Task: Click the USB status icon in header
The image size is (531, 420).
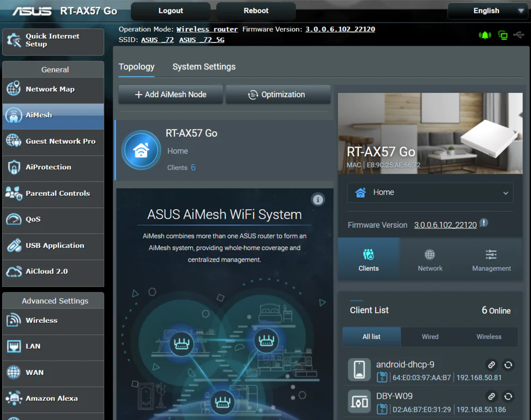Action: 519,35
